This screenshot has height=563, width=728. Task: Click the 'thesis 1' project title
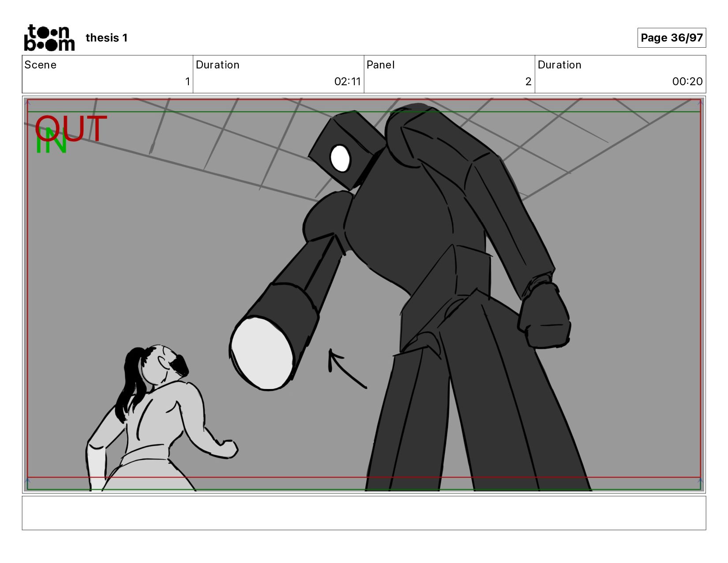pos(106,38)
